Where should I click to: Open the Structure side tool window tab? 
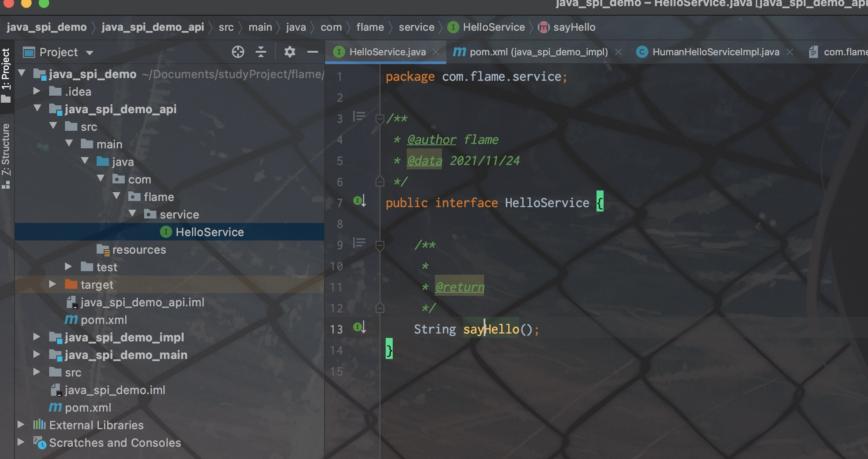[x=6, y=155]
